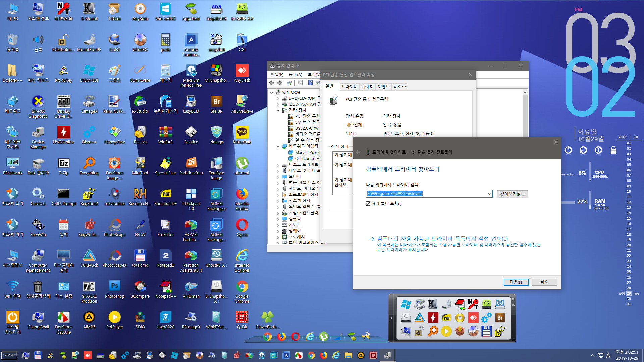Open driver location path dropdown
The height and width of the screenshot is (362, 644).
coord(489,194)
